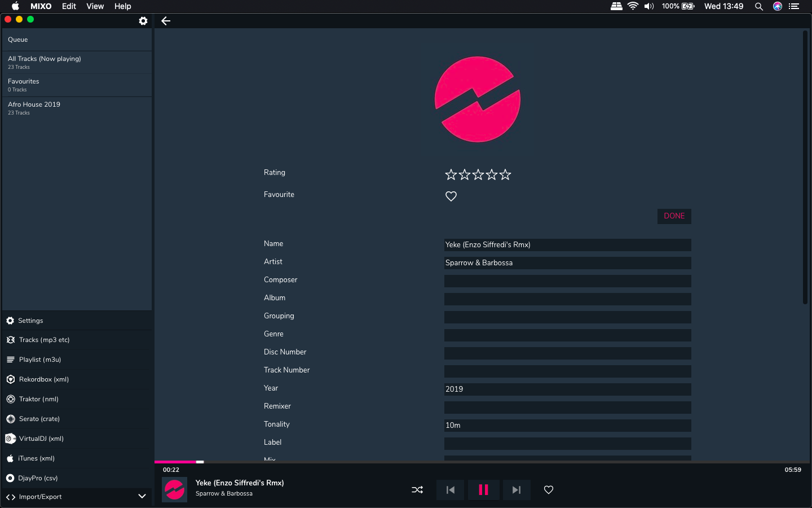Image resolution: width=812 pixels, height=508 pixels.
Task: Open VirtualDJ (xml) import option
Action: (41, 439)
